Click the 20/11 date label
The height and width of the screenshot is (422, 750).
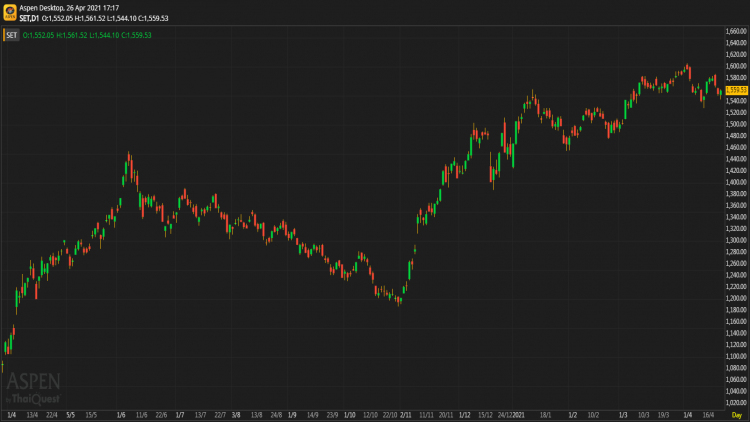(446, 415)
